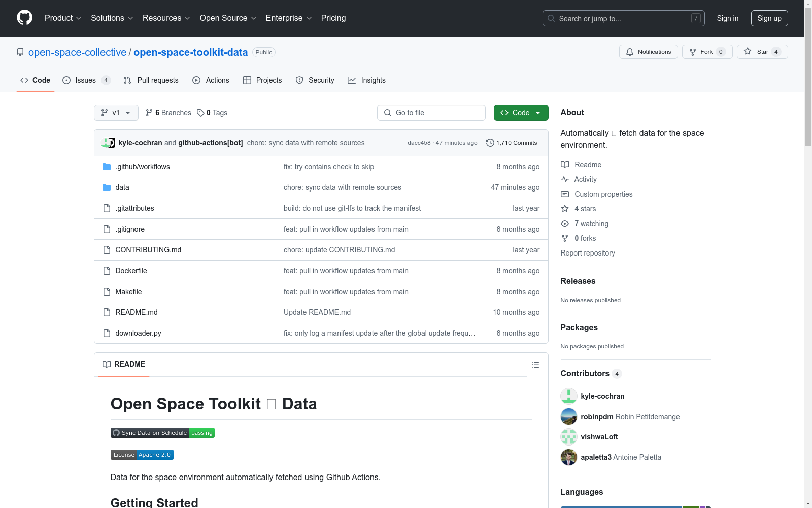Click the Custom properties icon

pos(565,194)
